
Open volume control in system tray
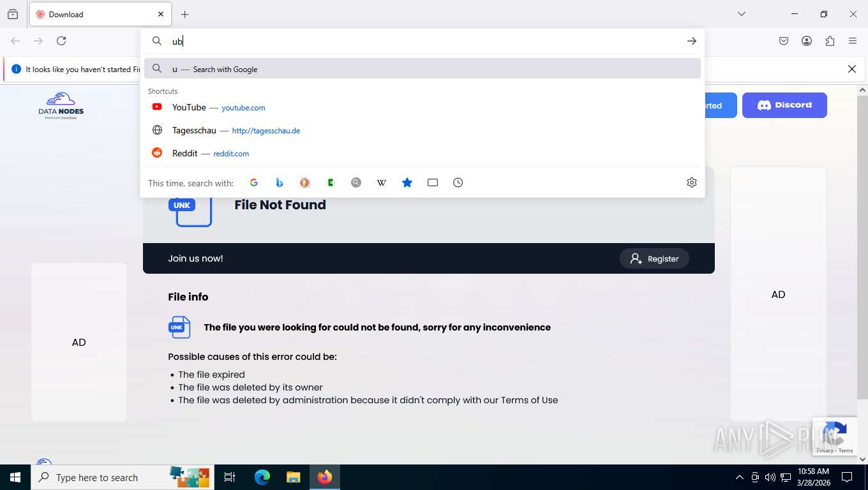pos(770,477)
